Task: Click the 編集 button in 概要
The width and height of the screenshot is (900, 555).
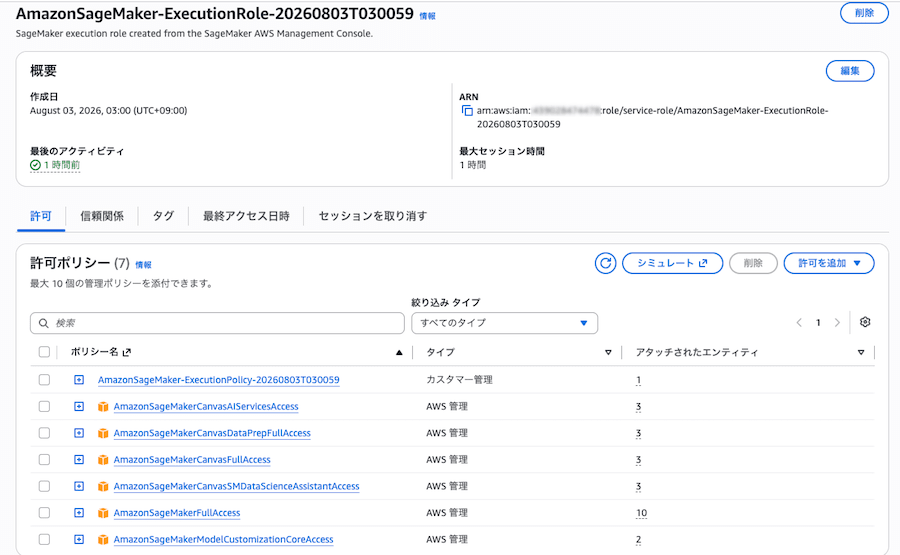Action: tap(850, 71)
